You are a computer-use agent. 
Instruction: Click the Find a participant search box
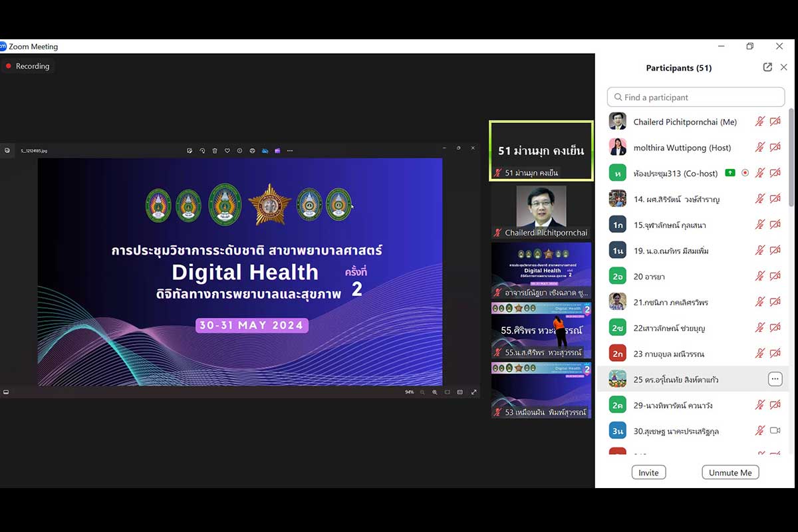coord(696,97)
